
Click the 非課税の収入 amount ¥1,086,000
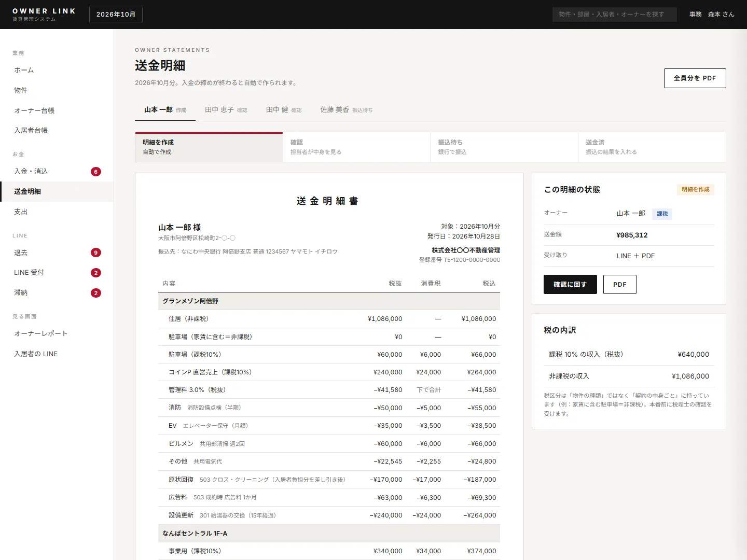coord(690,376)
